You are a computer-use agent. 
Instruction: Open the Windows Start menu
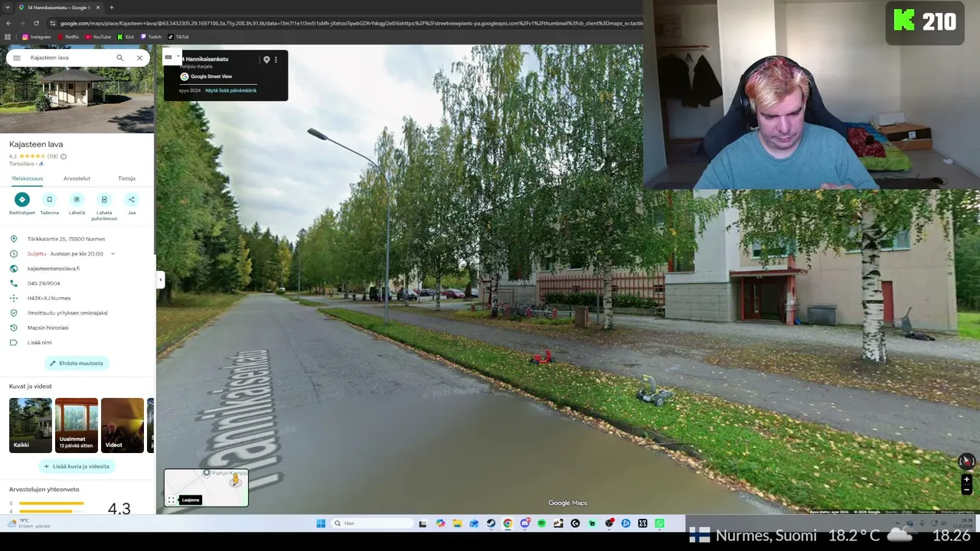[321, 523]
